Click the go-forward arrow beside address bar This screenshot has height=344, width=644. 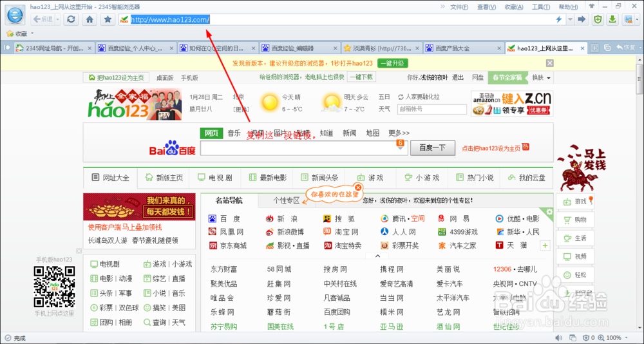point(581,19)
